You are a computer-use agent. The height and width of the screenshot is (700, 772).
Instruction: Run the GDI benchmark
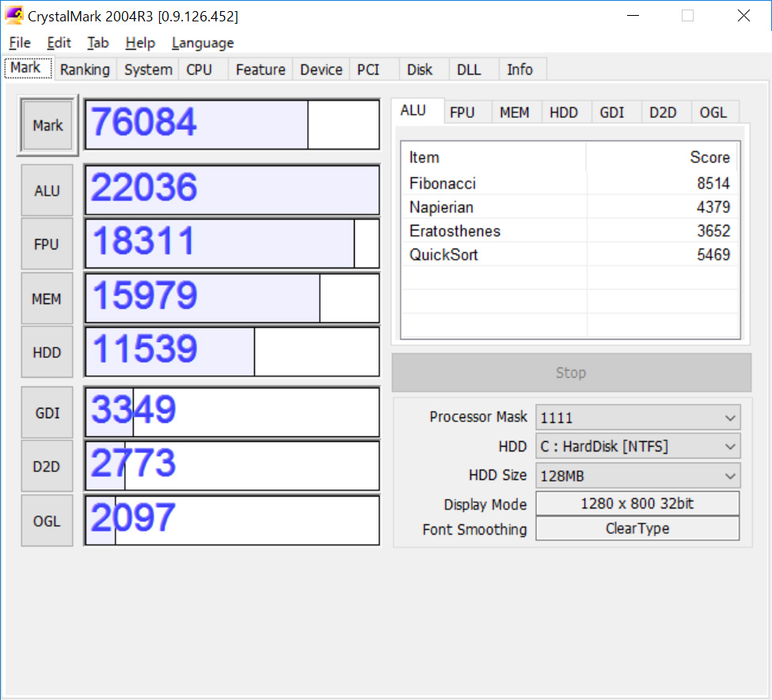[x=47, y=413]
